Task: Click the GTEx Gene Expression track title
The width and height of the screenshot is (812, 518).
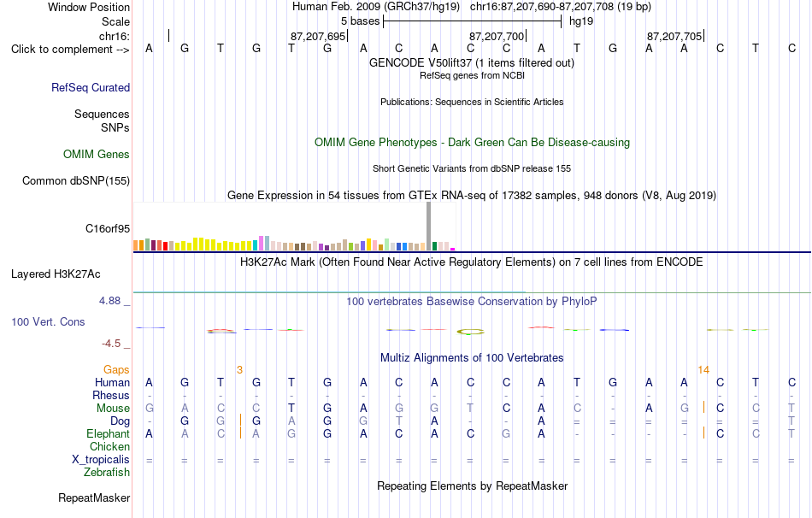Action: [x=472, y=195]
